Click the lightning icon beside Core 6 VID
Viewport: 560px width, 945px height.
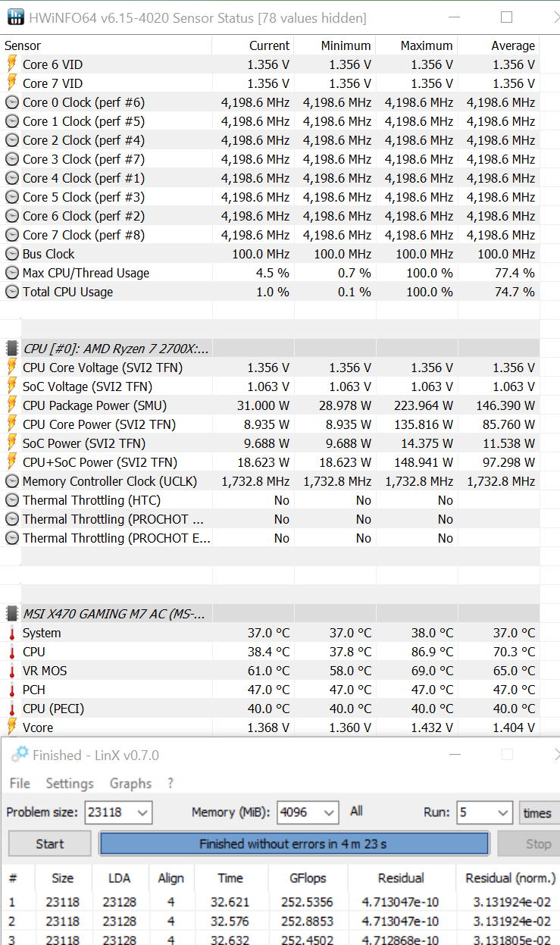pyautogui.click(x=11, y=64)
